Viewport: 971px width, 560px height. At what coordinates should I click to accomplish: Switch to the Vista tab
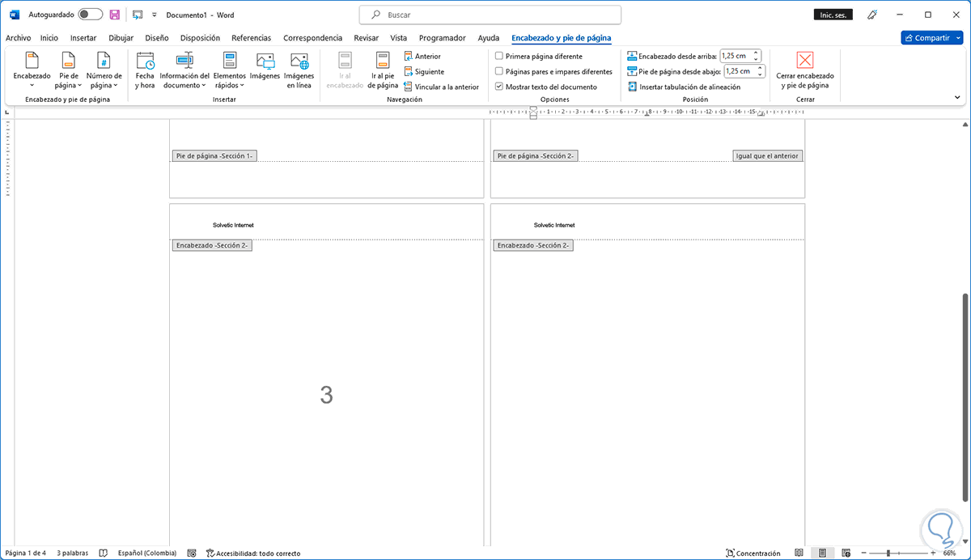399,38
